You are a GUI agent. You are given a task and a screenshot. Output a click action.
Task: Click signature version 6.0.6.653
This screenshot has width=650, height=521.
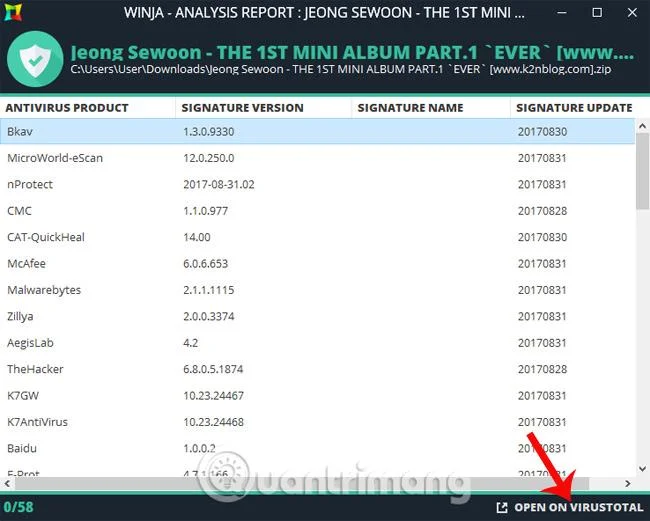tap(206, 264)
